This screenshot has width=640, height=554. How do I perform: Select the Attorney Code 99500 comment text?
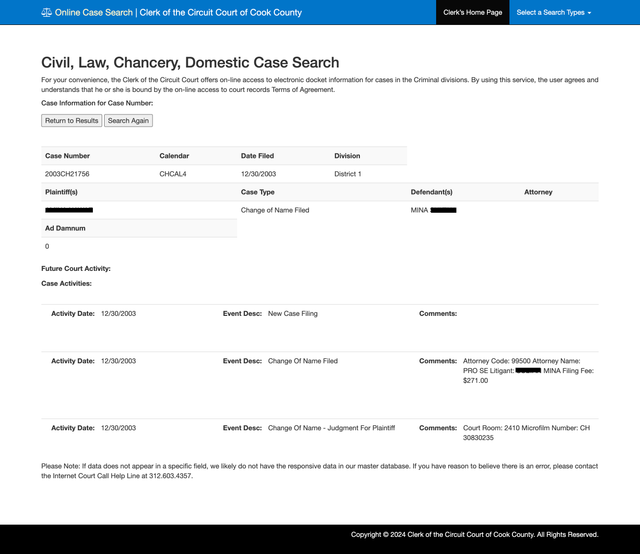pyautogui.click(x=528, y=371)
